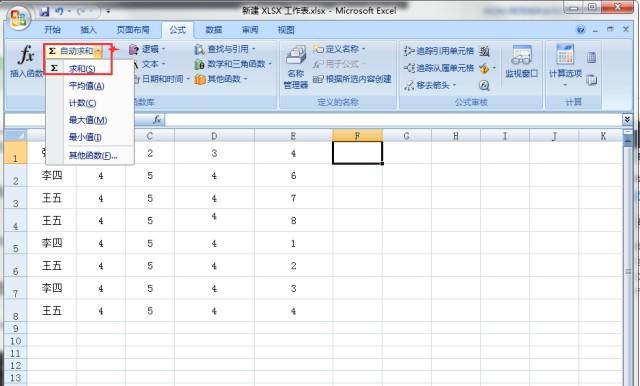Expand the AutoSum dropdown arrow
Image resolution: width=640 pixels, height=386 pixels.
click(98, 51)
